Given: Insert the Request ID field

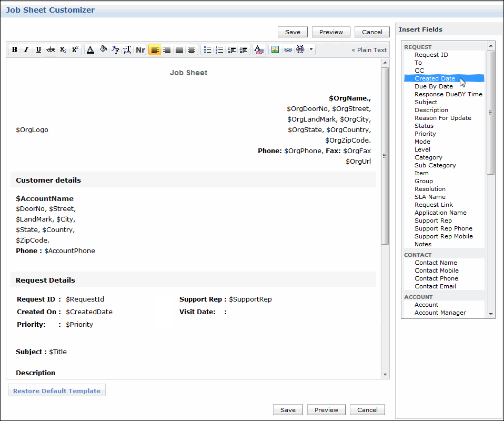Looking at the screenshot, I should tap(431, 55).
